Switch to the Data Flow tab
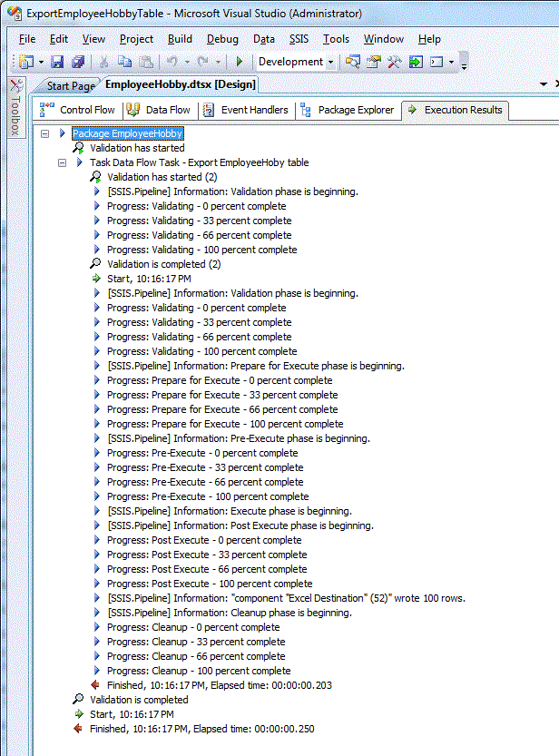Screen dimensions: 559x756 (x=159, y=110)
